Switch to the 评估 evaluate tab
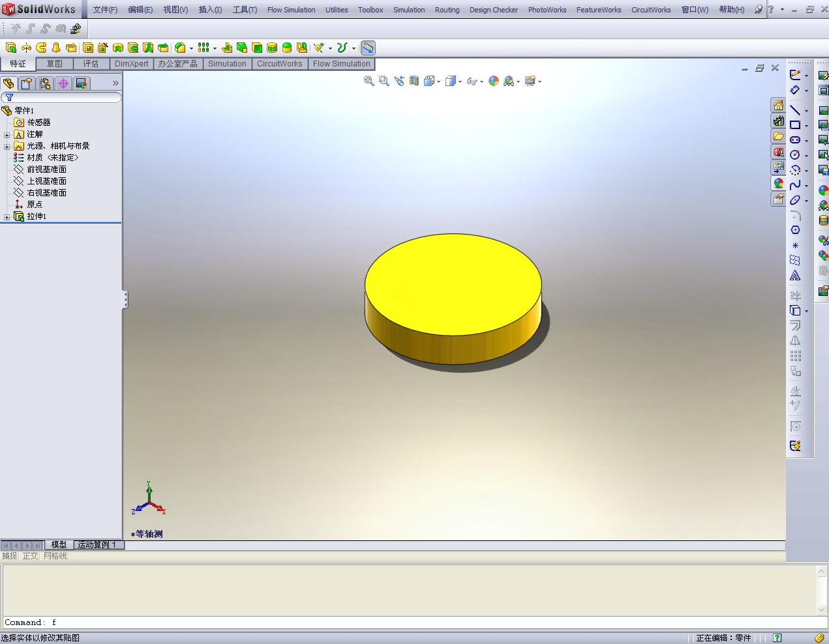 [91, 64]
